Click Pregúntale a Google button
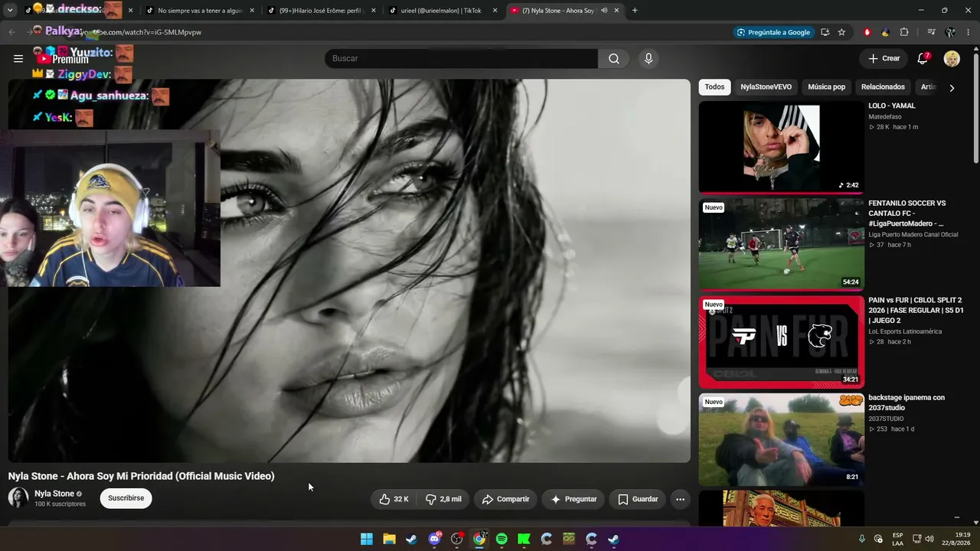This screenshot has width=980, height=551. pyautogui.click(x=773, y=32)
